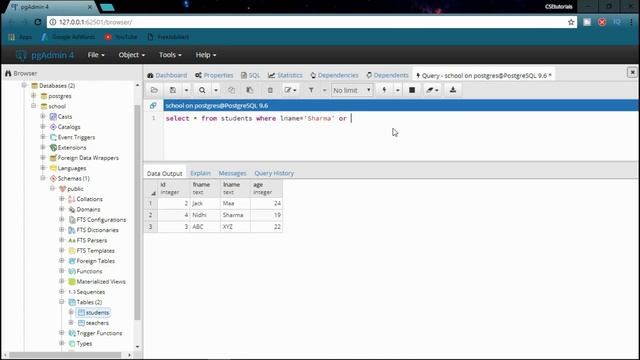Viewport: 640px width, 360px height.
Task: Switch to the Dependents tab
Action: tap(387, 76)
